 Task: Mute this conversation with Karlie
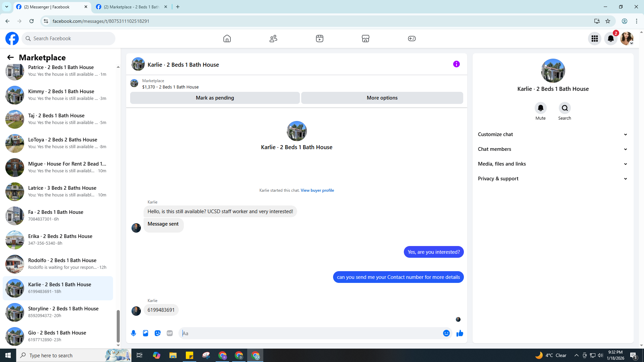540,108
